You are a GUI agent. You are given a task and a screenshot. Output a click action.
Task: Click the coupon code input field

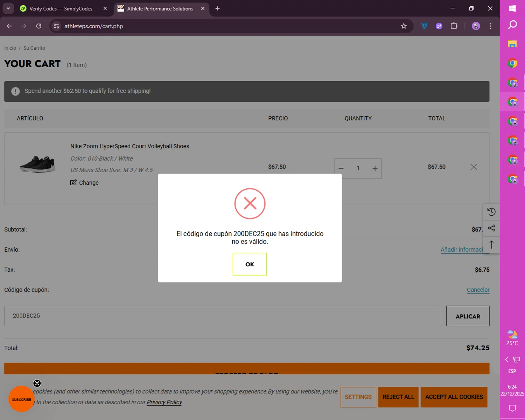pos(222,316)
